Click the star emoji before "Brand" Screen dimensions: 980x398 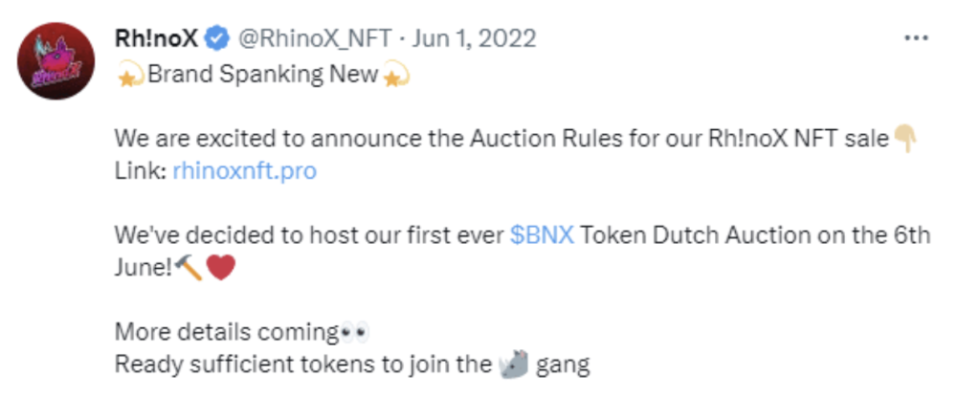[x=129, y=75]
